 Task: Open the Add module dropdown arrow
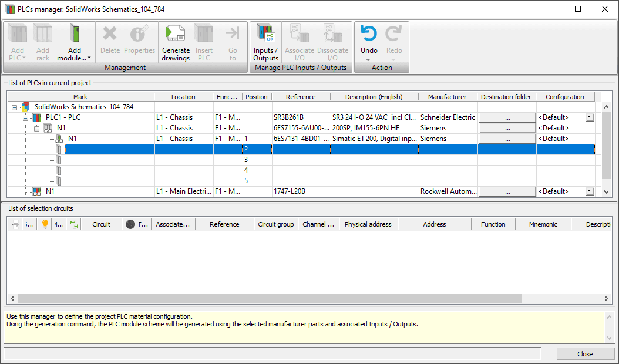pos(89,58)
